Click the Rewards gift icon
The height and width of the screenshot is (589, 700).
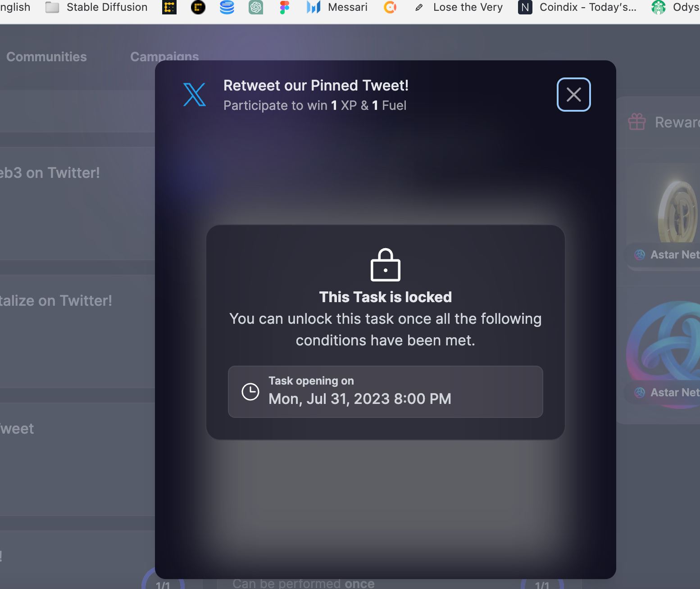point(637,122)
